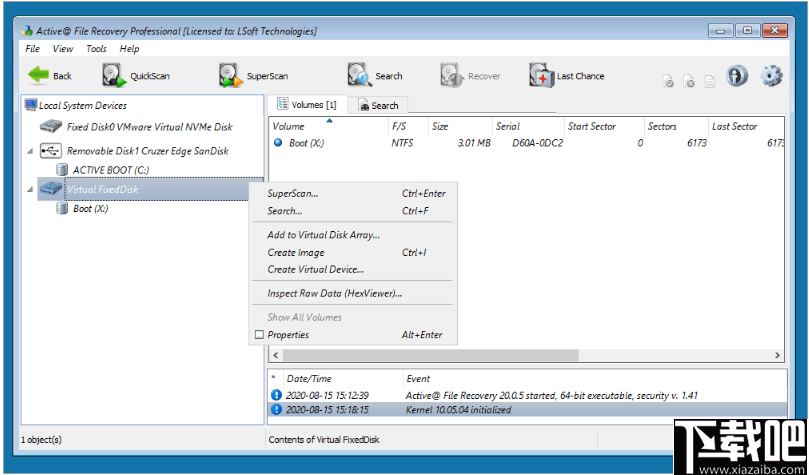Screen dimensions: 809x475
Task: Toggle the Properties checkbox in context menu
Action: (260, 335)
